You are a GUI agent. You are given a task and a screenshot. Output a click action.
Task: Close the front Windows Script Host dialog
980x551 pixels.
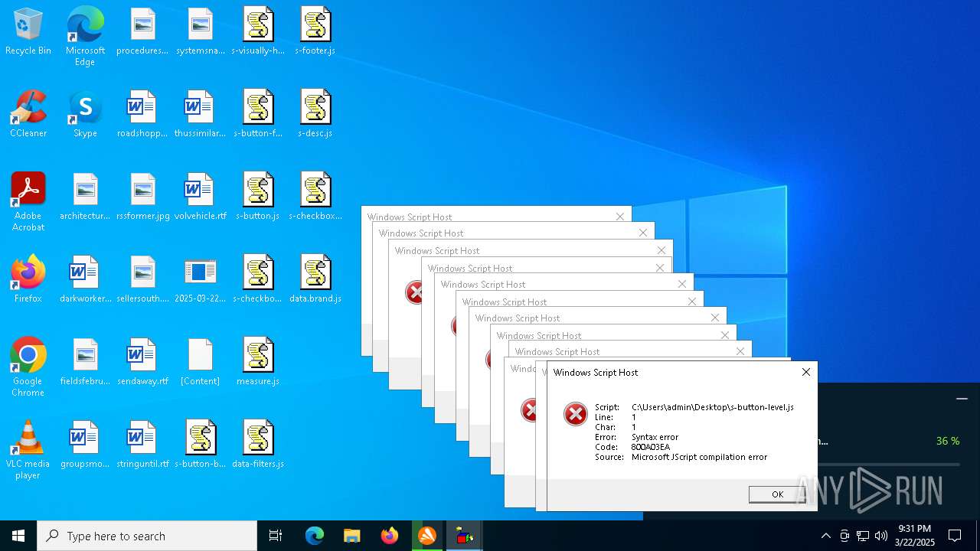tap(805, 372)
